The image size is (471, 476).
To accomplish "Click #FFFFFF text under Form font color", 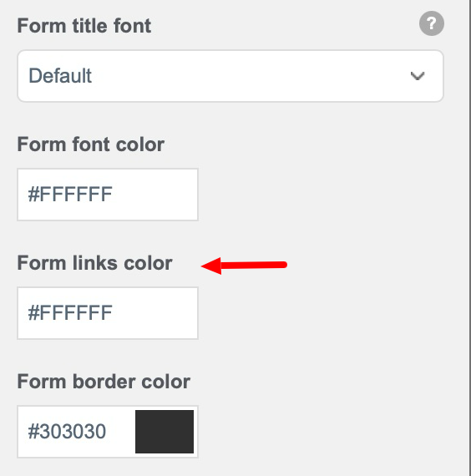I will [x=70, y=195].
